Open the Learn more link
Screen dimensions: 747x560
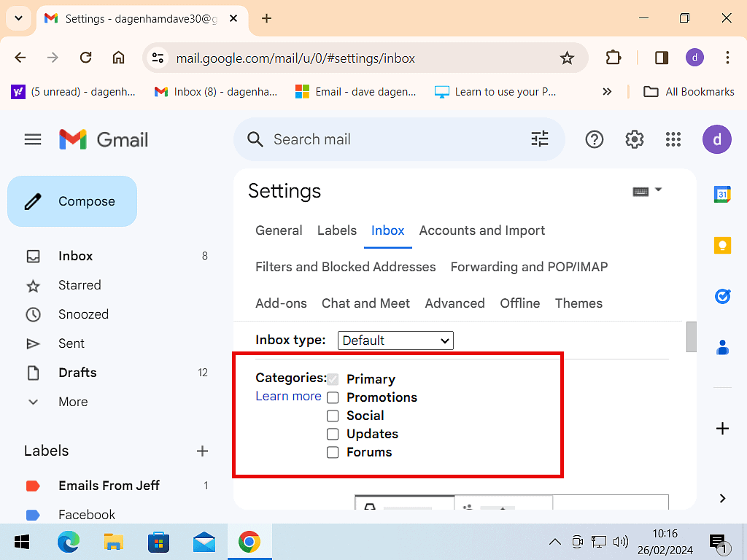[x=288, y=396]
